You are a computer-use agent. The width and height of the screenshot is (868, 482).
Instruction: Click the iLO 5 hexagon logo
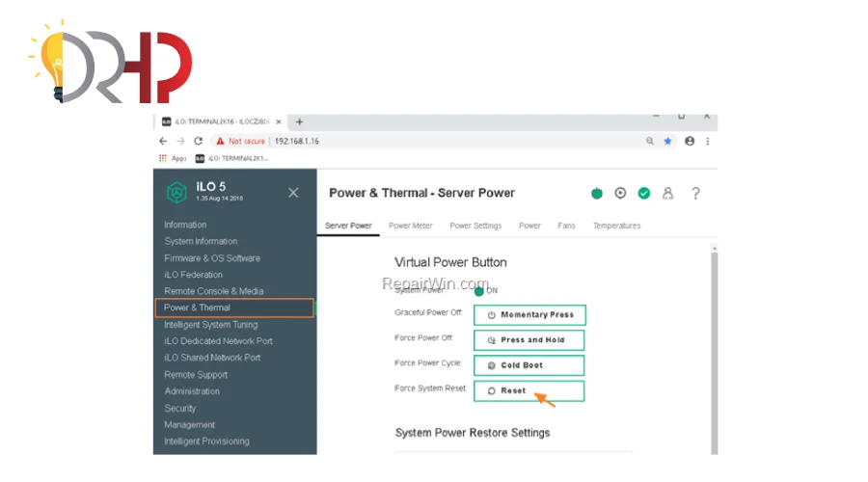pos(176,192)
